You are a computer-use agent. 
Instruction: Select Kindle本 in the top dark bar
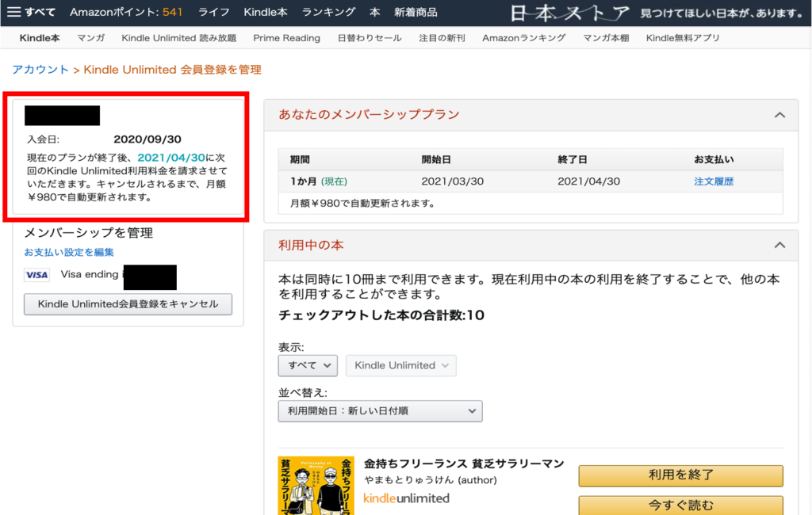tap(265, 12)
